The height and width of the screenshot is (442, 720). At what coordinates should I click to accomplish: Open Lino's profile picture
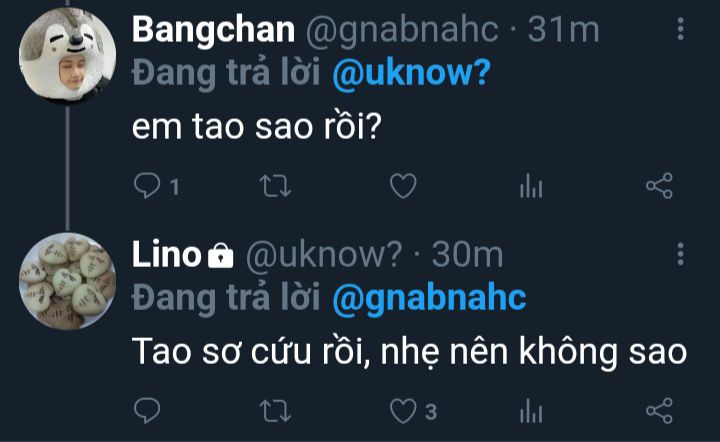pyautogui.click(x=67, y=281)
